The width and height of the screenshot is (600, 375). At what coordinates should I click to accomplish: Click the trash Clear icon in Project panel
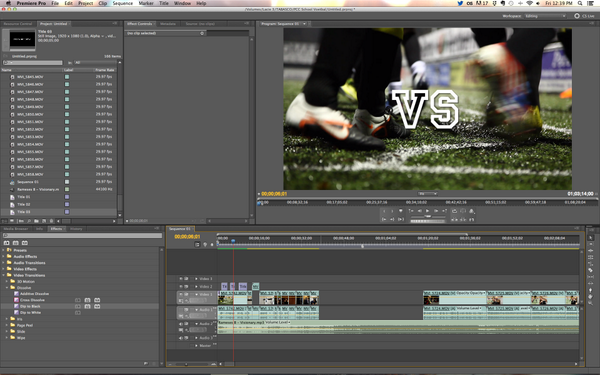coord(51,221)
